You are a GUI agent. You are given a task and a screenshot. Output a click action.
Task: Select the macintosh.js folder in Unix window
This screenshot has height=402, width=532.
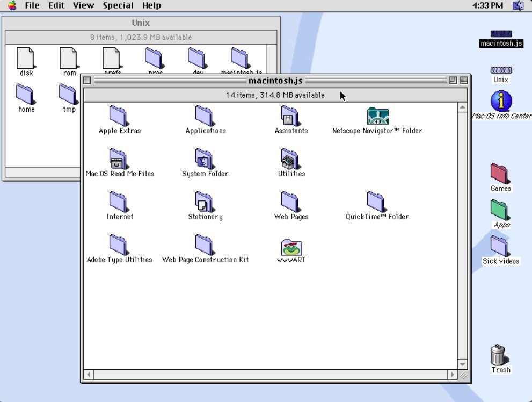[240, 58]
